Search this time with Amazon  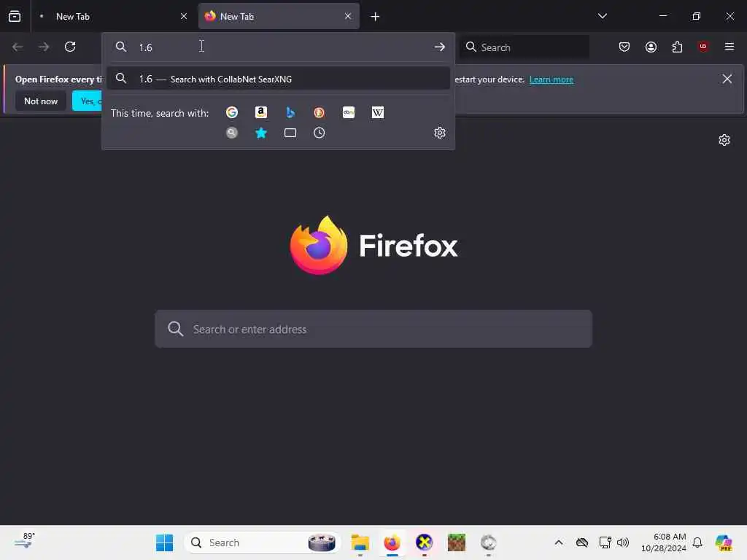click(261, 112)
